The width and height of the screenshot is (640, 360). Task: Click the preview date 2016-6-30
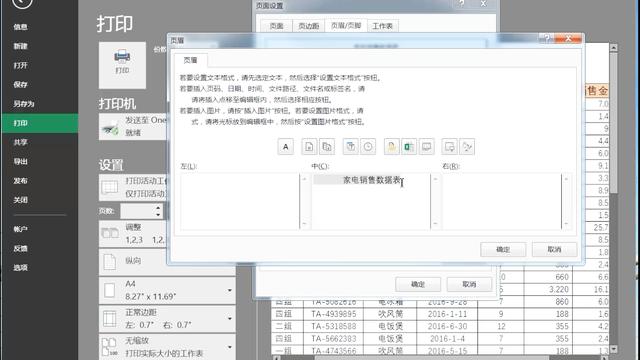447,326
